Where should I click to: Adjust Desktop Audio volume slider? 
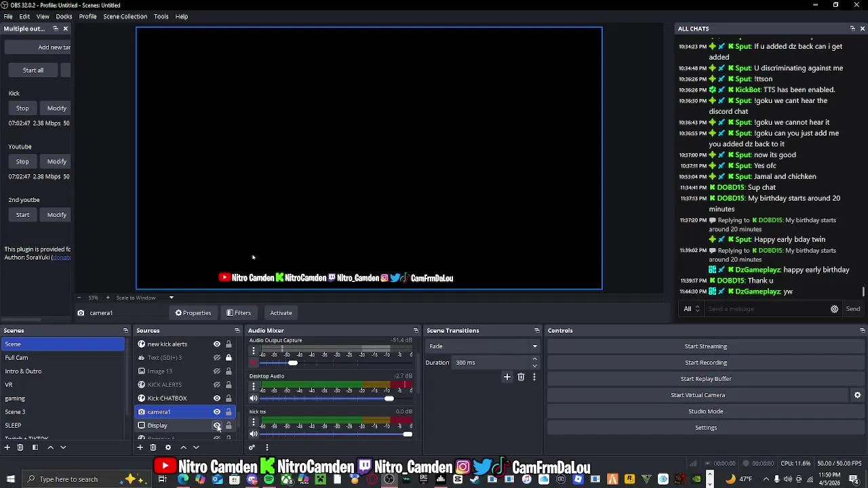[x=389, y=399]
